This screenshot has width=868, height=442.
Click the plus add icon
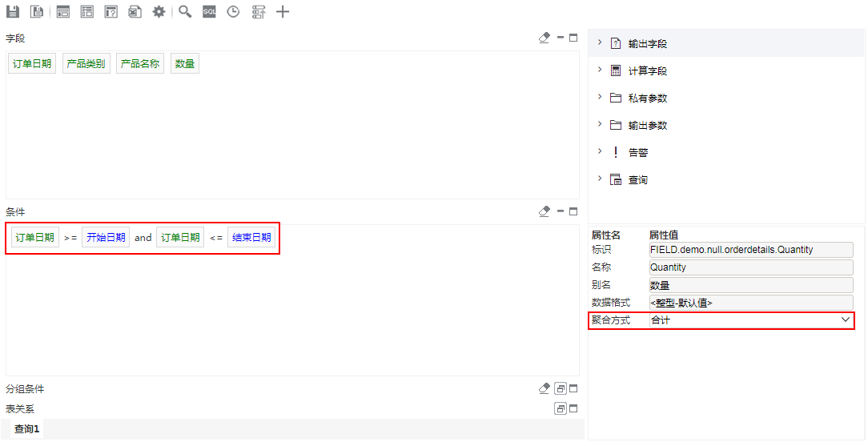click(x=283, y=12)
